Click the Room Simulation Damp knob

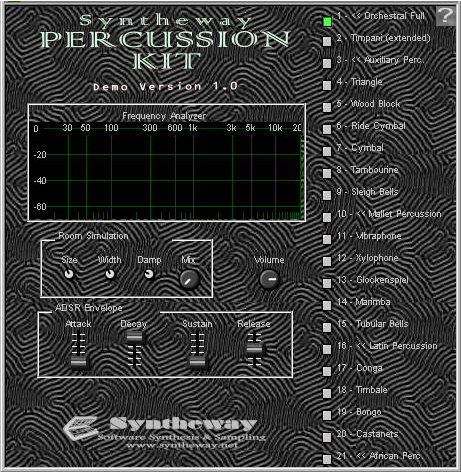point(149,274)
